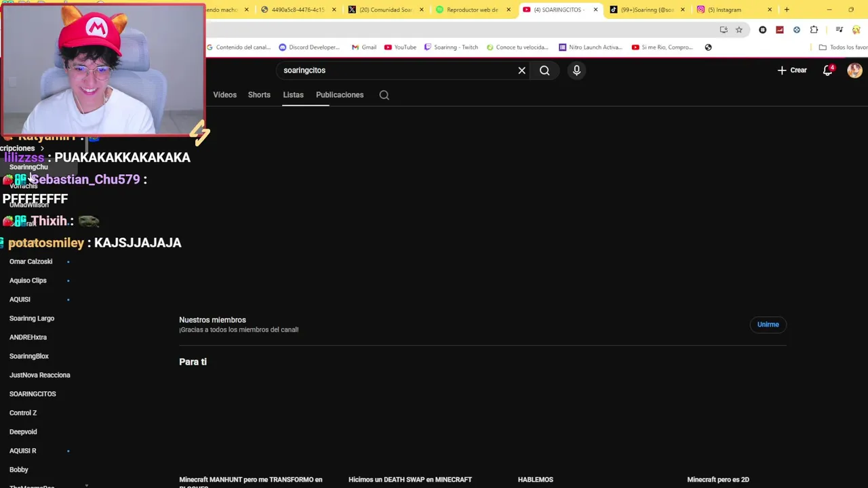The image size is (868, 488).
Task: Click the Chrome profile avatar icon
Action: point(857,30)
